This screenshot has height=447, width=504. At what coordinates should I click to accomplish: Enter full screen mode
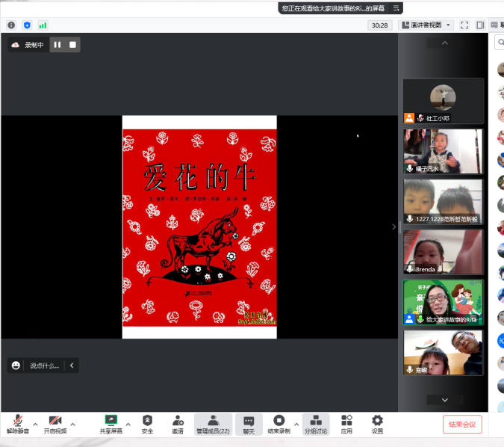point(464,25)
